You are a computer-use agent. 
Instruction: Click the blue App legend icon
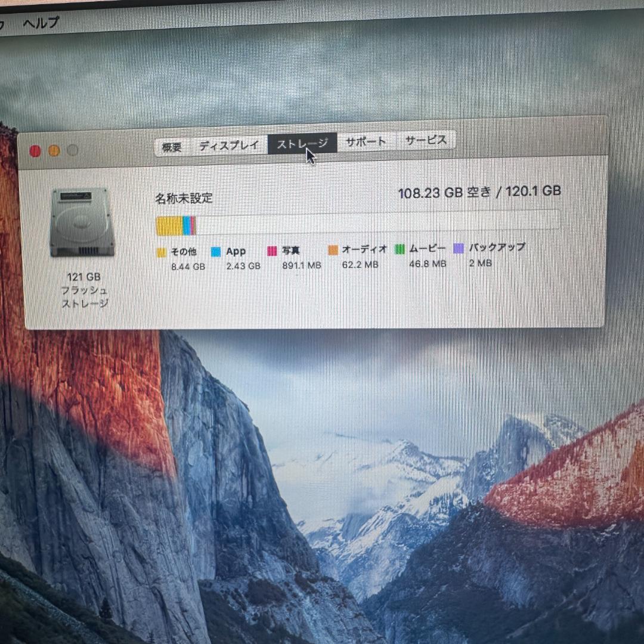click(216, 252)
